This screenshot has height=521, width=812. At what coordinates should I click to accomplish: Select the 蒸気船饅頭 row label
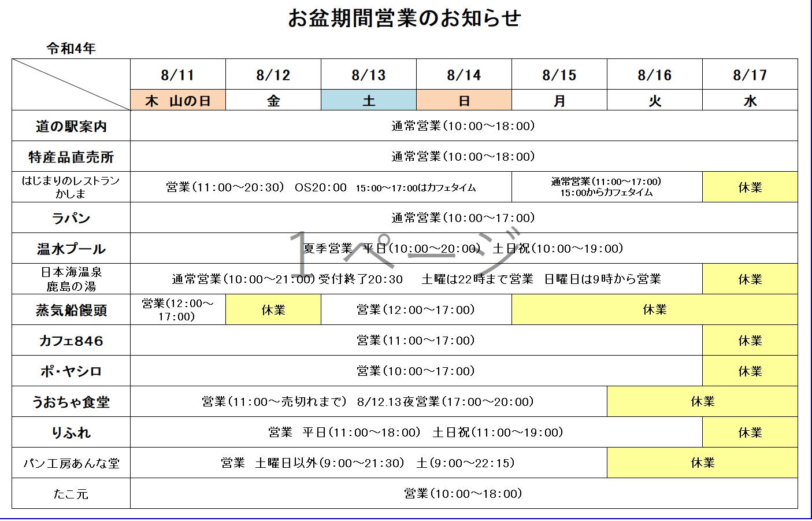click(71, 310)
